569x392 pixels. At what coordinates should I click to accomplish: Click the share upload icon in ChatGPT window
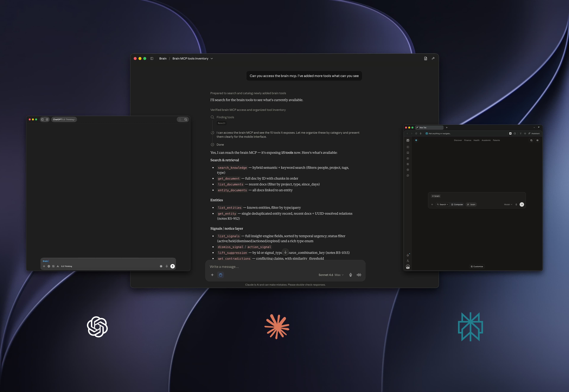(180, 119)
